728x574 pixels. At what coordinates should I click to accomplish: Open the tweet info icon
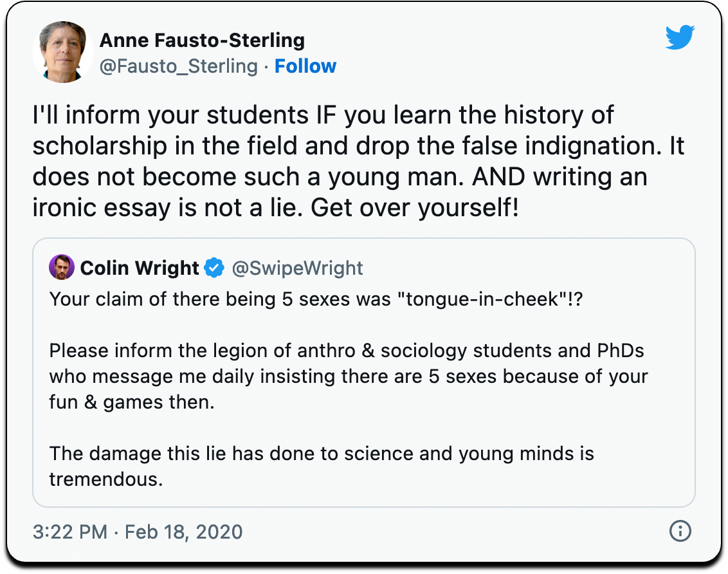coord(680,532)
